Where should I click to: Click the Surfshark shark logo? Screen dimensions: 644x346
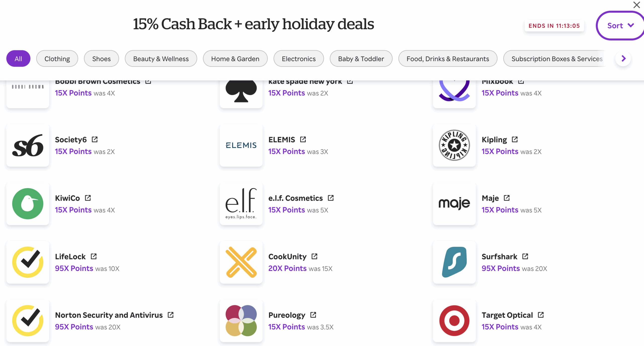454,262
